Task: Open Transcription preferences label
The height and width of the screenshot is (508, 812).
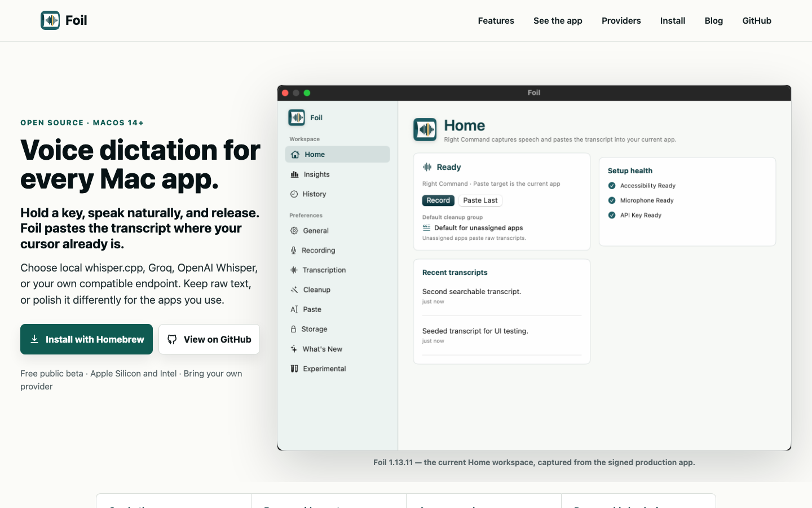Action: 324,270
